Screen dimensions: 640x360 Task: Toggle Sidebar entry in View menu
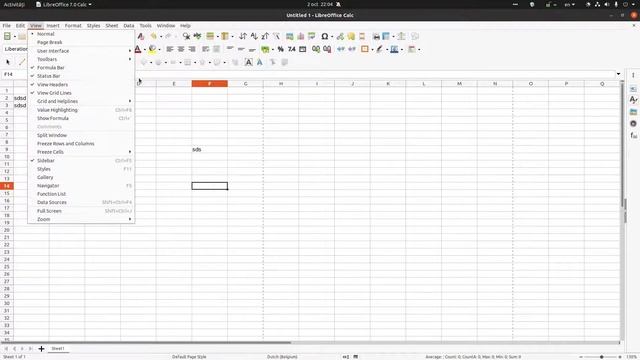(x=81, y=160)
